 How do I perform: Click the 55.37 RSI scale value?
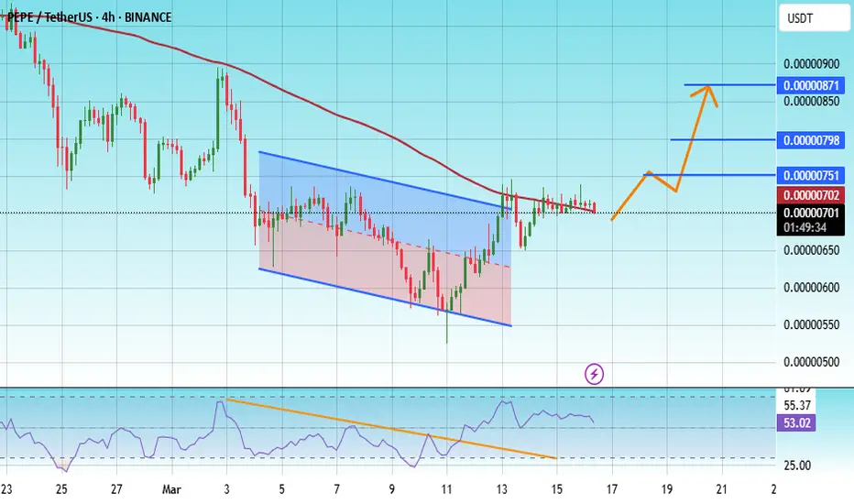click(797, 405)
